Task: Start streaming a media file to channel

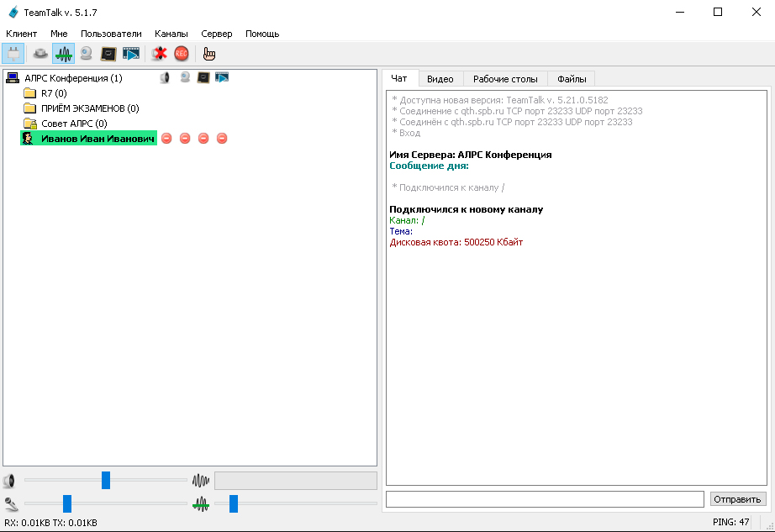Action: click(x=131, y=55)
